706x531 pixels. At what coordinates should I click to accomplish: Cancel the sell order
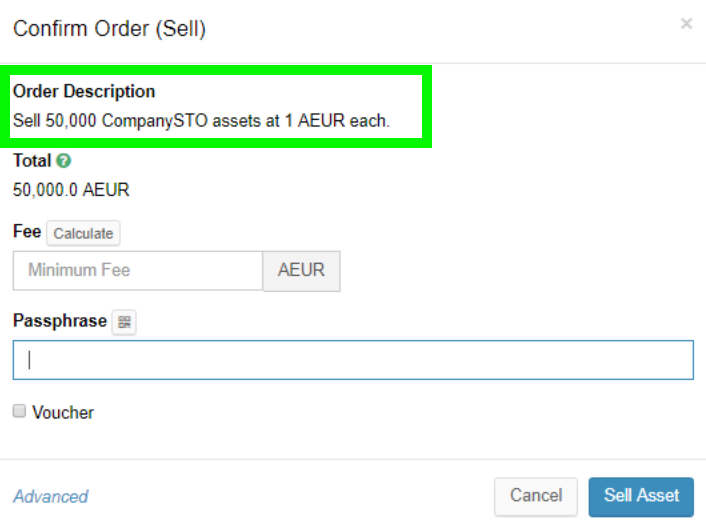pos(536,496)
